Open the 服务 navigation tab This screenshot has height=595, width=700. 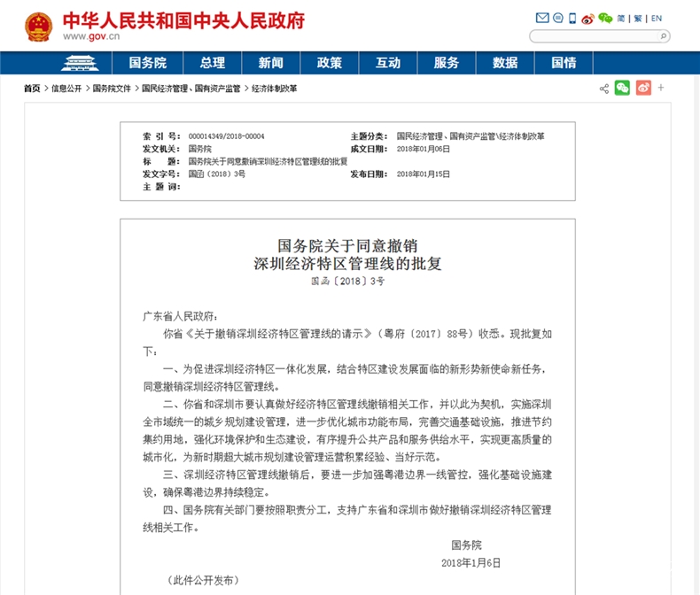pyautogui.click(x=447, y=63)
